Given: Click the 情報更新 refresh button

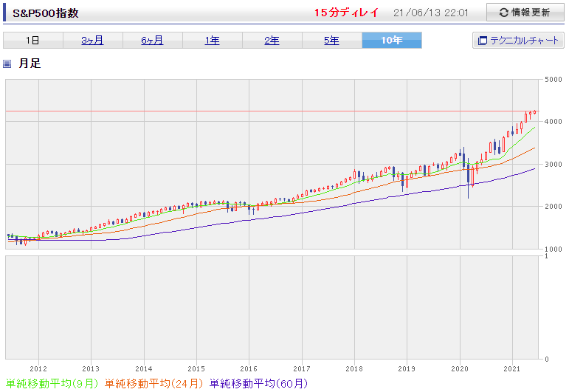Looking at the screenshot, I should (525, 13).
